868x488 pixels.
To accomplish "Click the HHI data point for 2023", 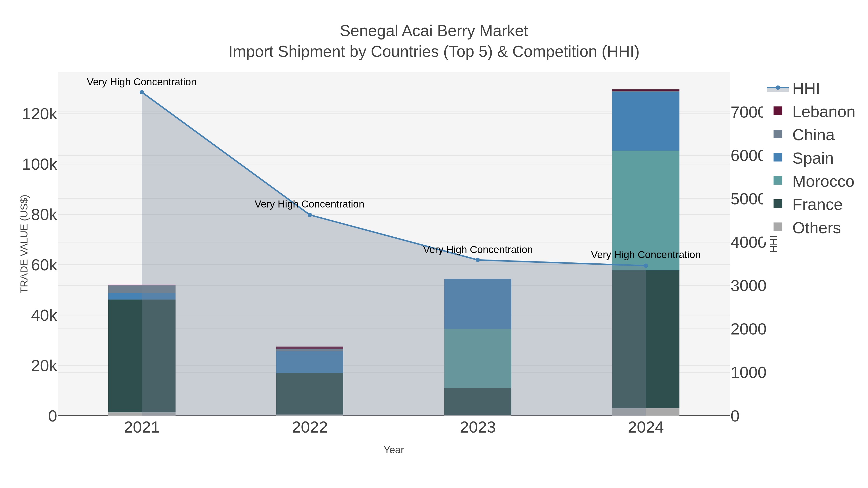I will point(478,260).
